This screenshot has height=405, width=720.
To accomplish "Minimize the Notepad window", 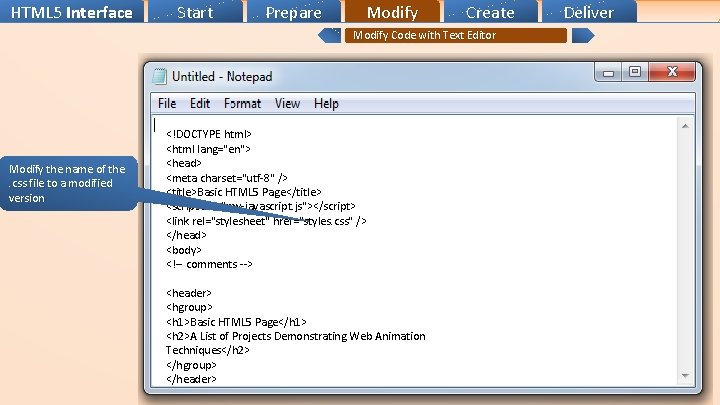I will [608, 72].
